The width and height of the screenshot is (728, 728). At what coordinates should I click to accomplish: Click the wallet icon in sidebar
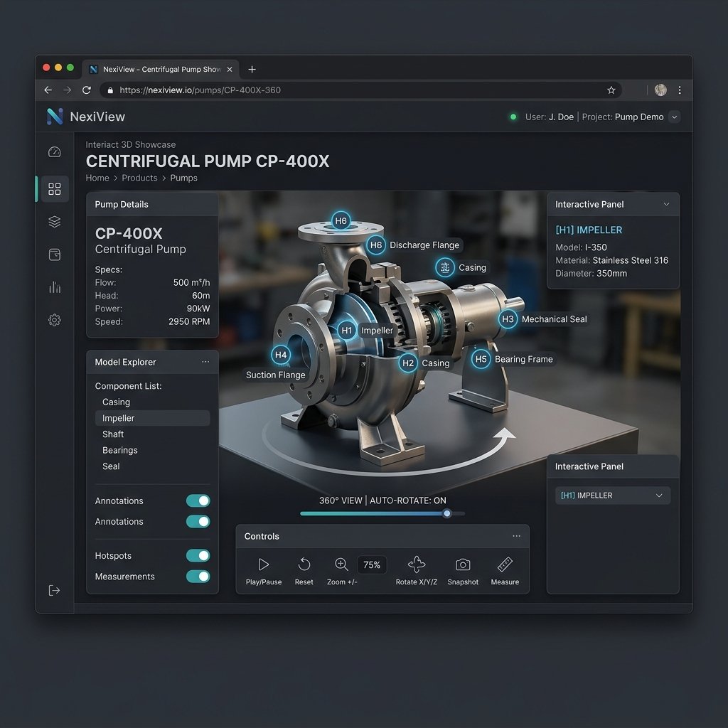click(54, 255)
